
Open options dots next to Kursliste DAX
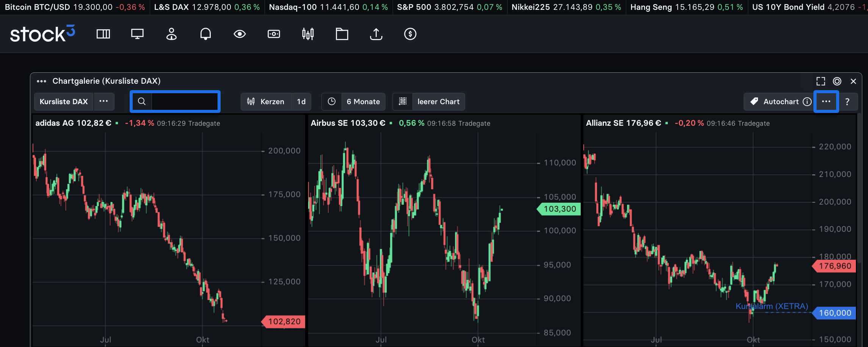coord(104,102)
